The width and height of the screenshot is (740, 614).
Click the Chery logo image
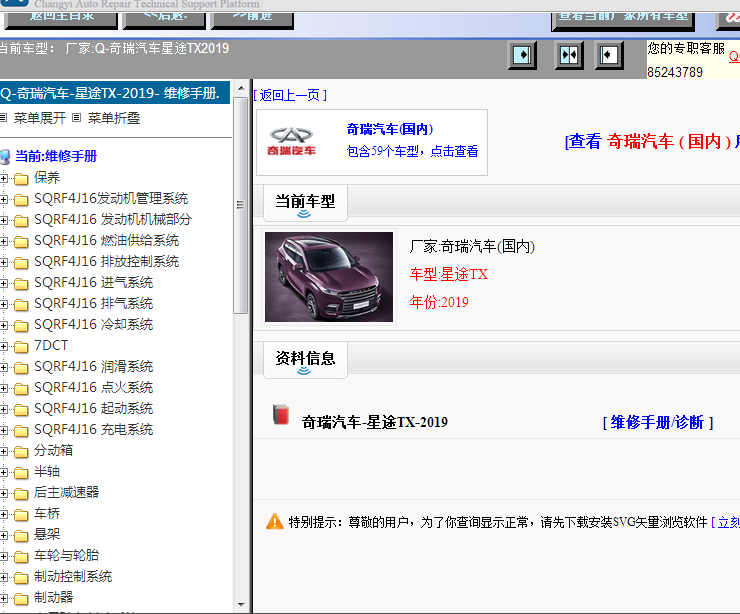291,141
